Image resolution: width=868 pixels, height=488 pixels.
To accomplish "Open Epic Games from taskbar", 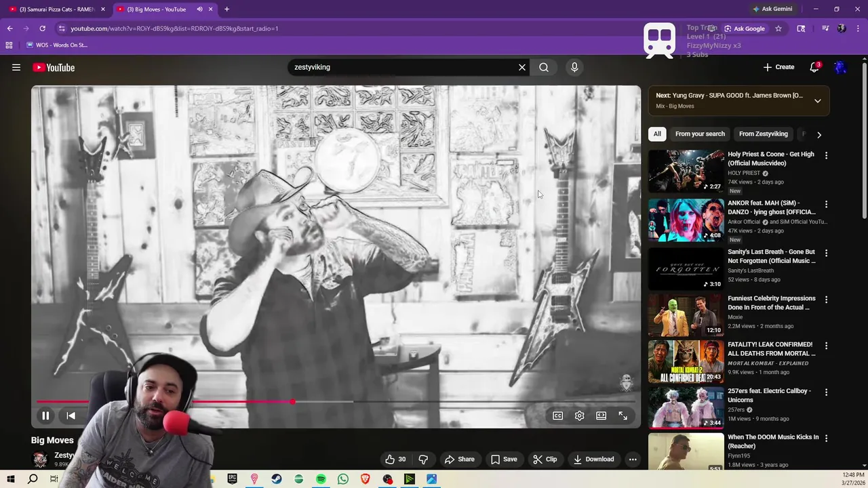I will [x=232, y=479].
